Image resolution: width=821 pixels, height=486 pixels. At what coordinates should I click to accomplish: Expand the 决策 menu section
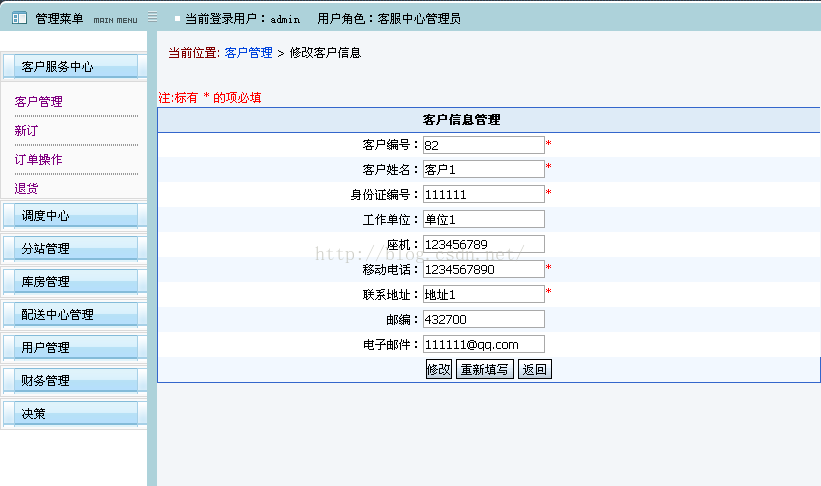click(x=74, y=414)
